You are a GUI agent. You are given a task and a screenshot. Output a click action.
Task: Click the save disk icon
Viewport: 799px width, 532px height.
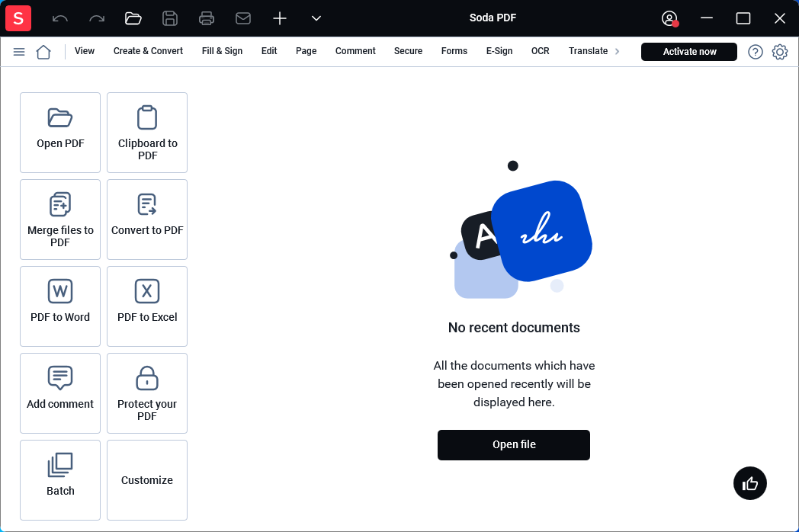(x=170, y=18)
